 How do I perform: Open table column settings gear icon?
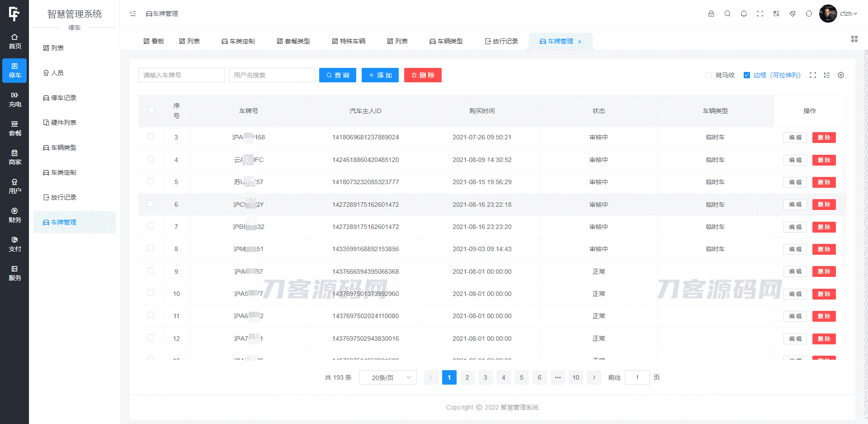pos(841,75)
